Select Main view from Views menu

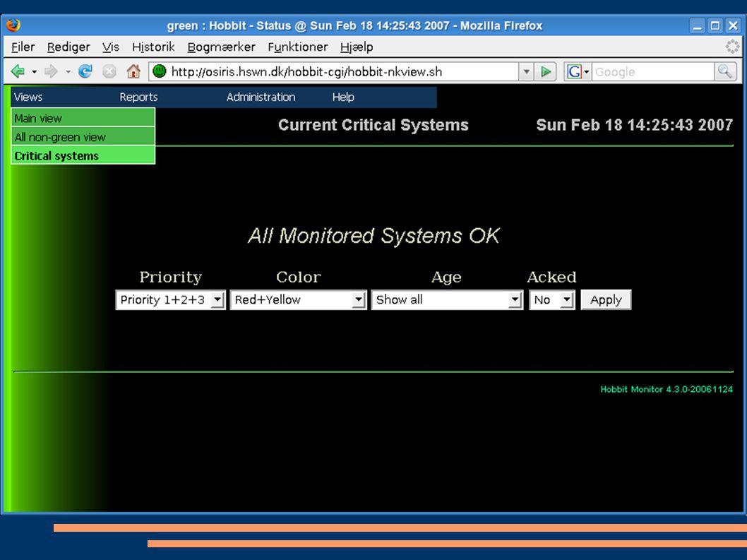83,118
